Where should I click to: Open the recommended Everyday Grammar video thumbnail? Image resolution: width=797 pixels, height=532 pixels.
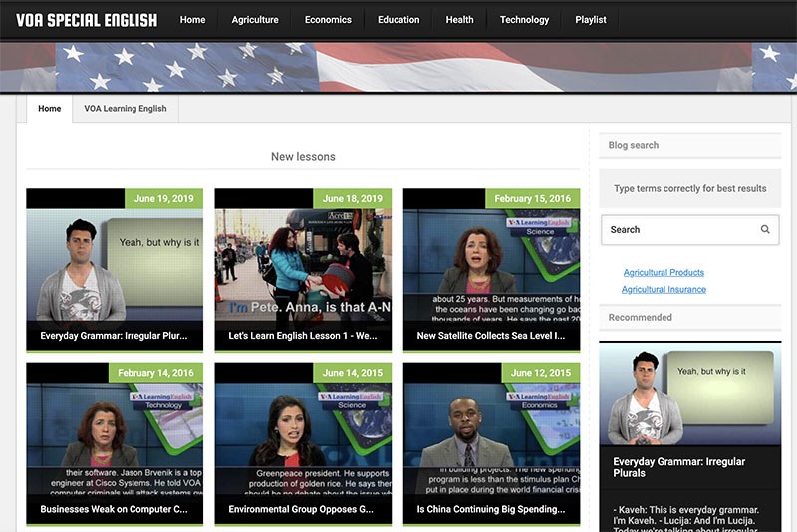tap(689, 395)
